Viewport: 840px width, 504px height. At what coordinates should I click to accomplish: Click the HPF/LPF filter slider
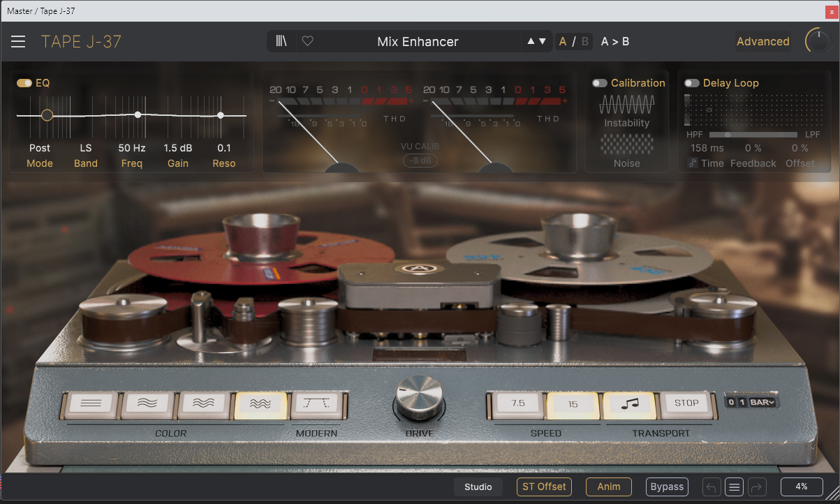pyautogui.click(x=753, y=134)
